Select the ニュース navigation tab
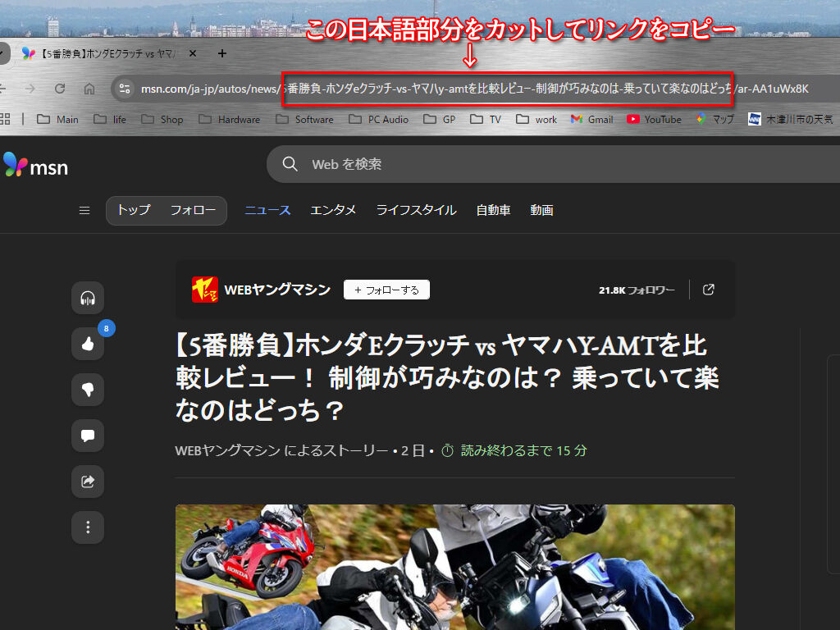Viewport: 840px width, 630px height. pyautogui.click(x=267, y=211)
